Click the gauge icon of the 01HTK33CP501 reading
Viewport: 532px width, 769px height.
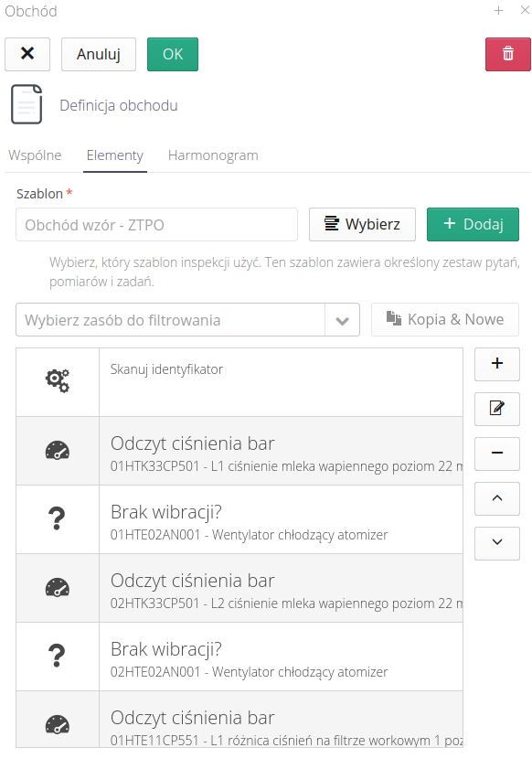coord(58,450)
